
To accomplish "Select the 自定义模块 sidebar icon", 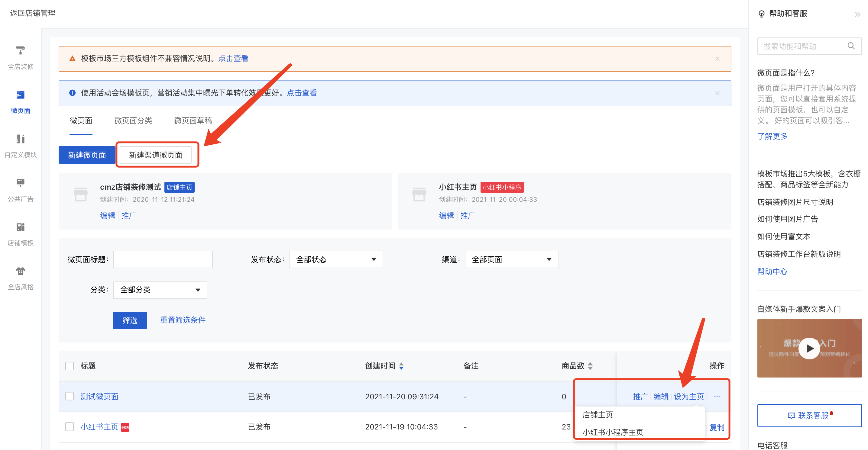I will point(21,139).
